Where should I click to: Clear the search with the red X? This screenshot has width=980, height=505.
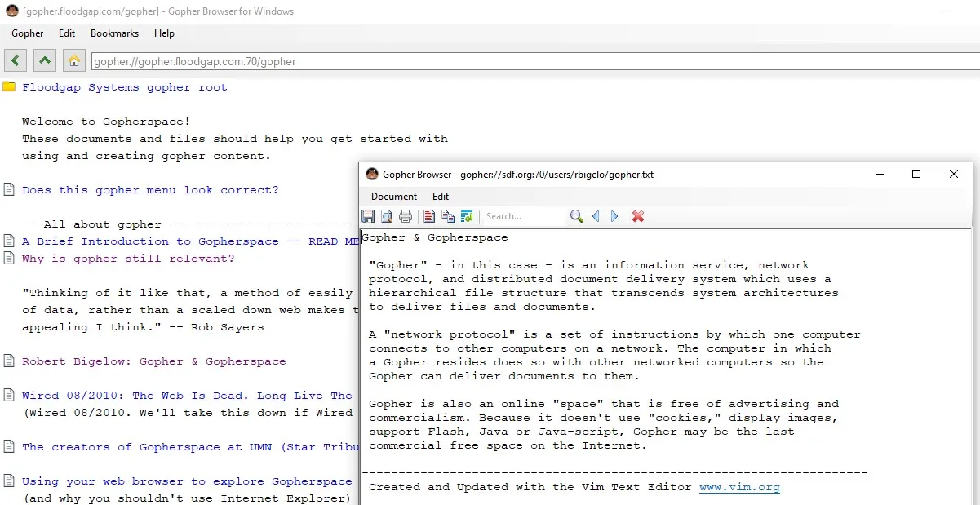click(639, 216)
